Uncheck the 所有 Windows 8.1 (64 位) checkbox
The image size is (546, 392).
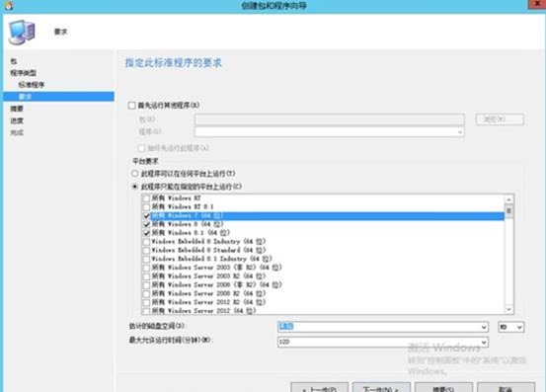(x=146, y=233)
